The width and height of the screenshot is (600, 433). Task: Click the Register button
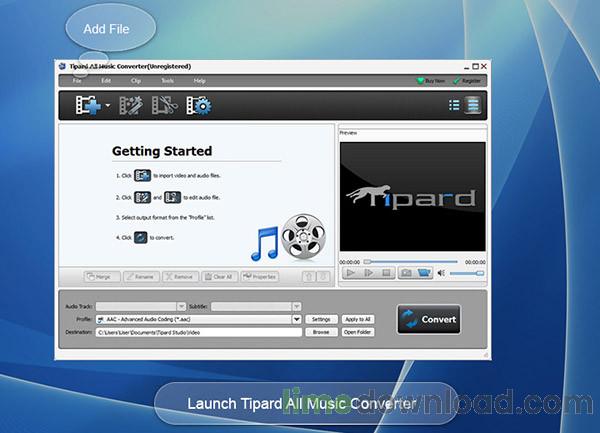point(468,80)
